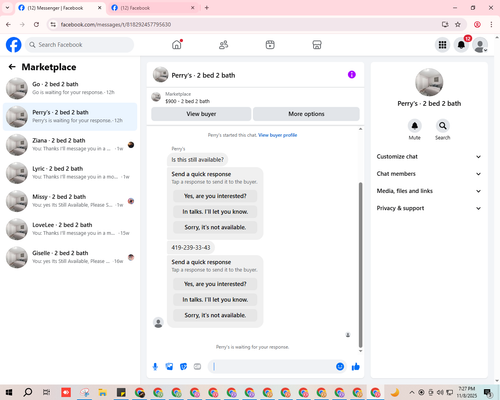Open the tab search dropdown arrow
The width and height of the screenshot is (500, 400).
tap(7, 8)
